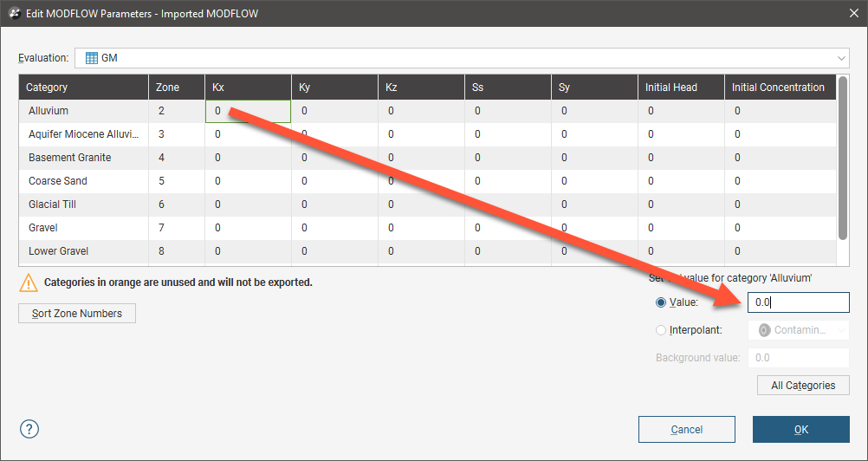This screenshot has height=461, width=868.
Task: Click the Kx column header
Action: point(247,88)
